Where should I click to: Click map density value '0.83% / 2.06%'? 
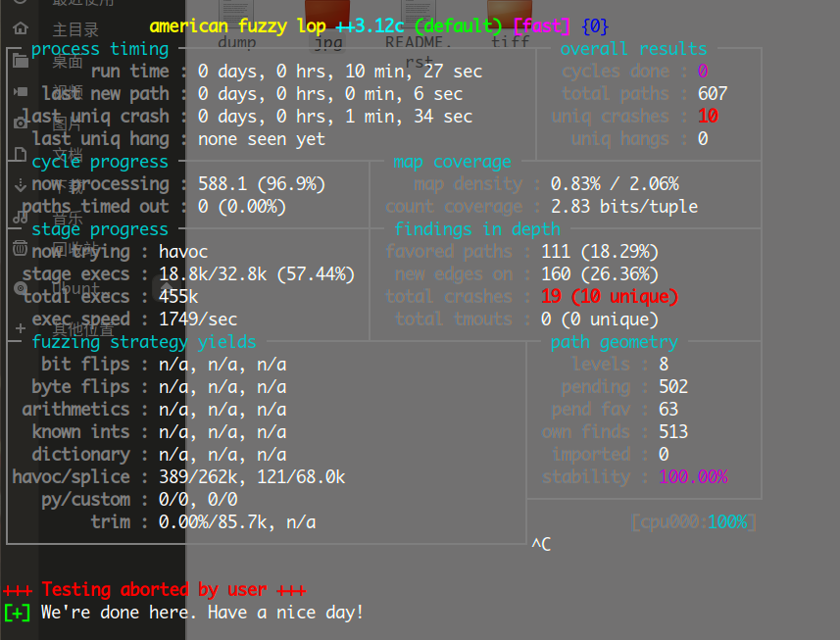coord(615,184)
